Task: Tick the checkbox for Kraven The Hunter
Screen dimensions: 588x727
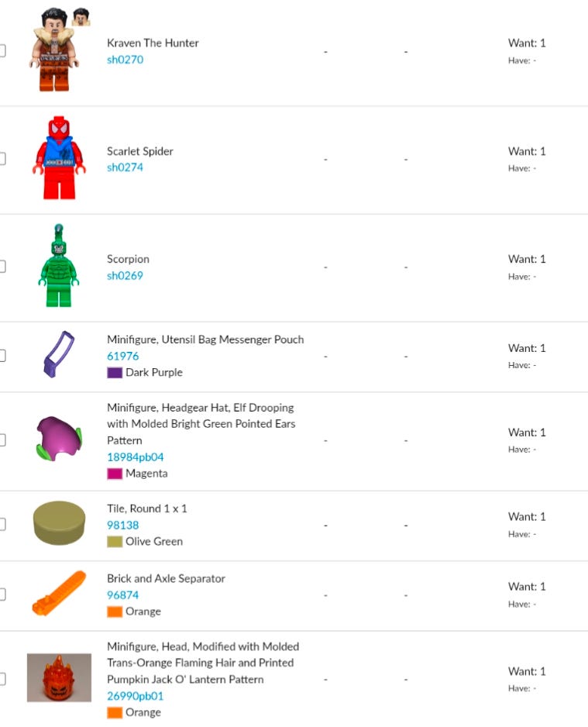Action: tap(2, 50)
